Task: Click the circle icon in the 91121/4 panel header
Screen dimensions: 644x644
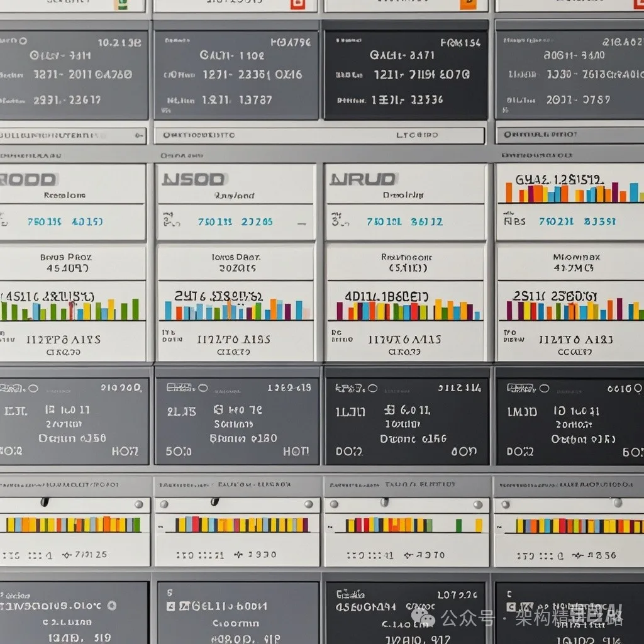Action: (x=372, y=388)
